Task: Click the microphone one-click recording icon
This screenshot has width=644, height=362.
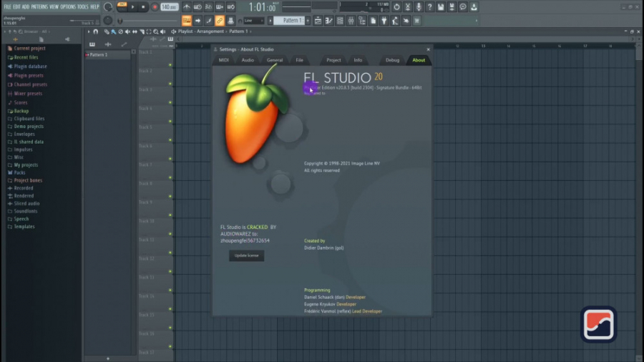Action: 419,7
